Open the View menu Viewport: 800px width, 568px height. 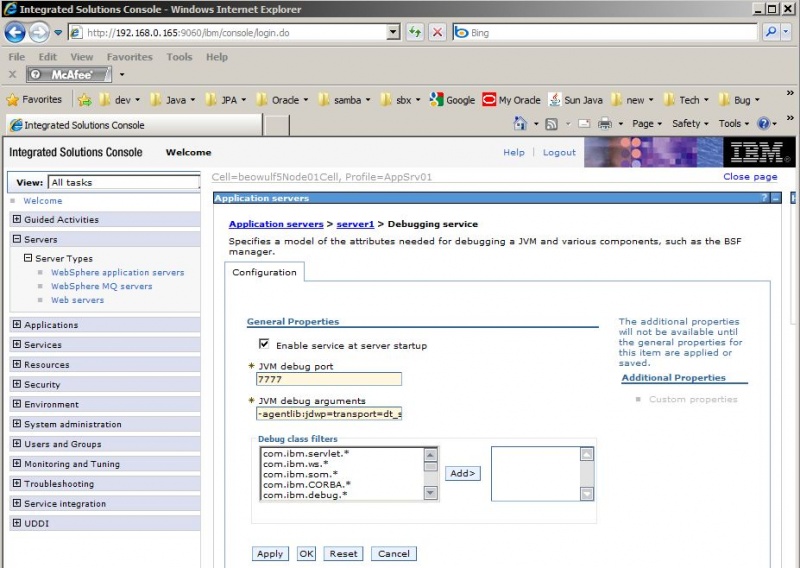[82, 57]
